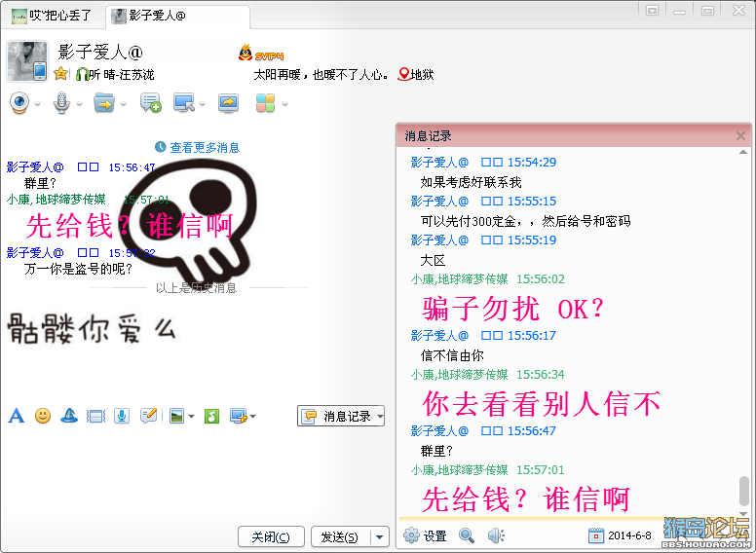The image size is (756, 553).
Task: Click the scroll-up arrow of message records
Action: coord(743,152)
